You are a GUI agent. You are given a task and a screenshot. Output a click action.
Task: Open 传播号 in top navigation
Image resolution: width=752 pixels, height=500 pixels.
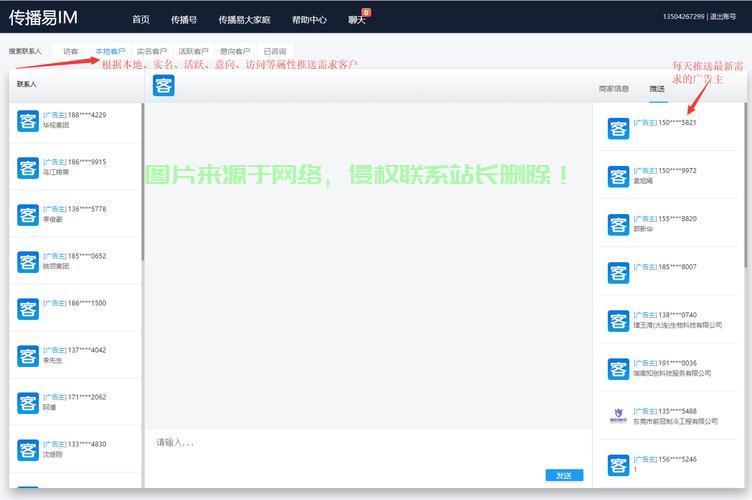[x=184, y=20]
